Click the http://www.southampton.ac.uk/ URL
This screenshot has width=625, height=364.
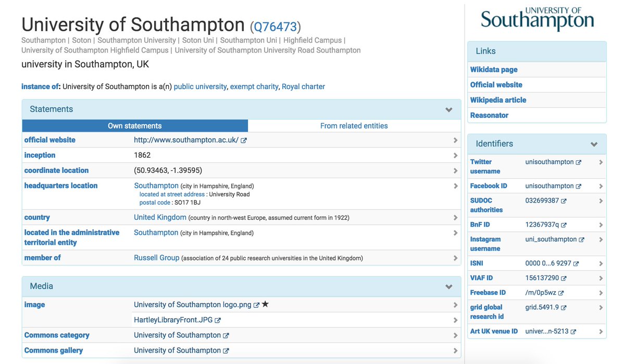(x=186, y=140)
